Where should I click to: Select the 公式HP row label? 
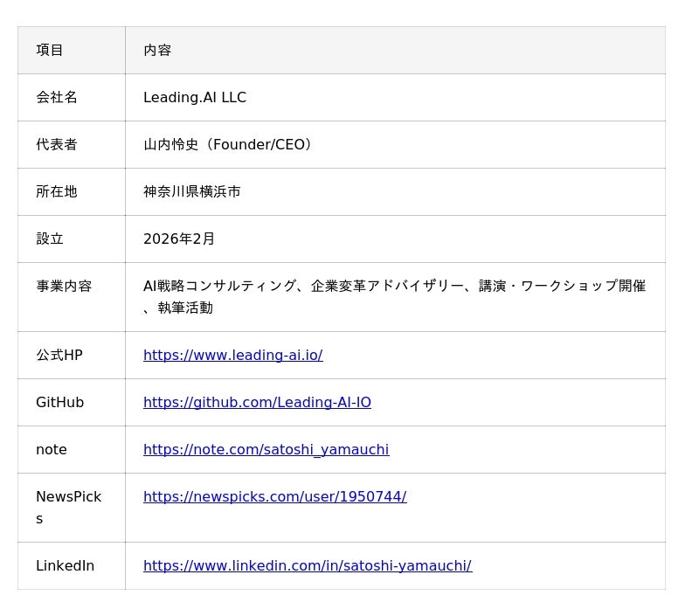(59, 355)
